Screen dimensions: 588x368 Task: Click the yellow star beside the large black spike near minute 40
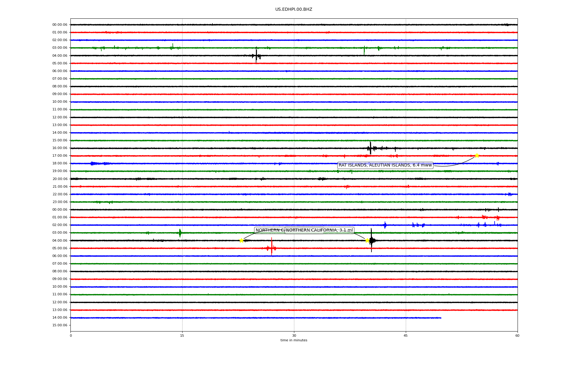(x=367, y=240)
